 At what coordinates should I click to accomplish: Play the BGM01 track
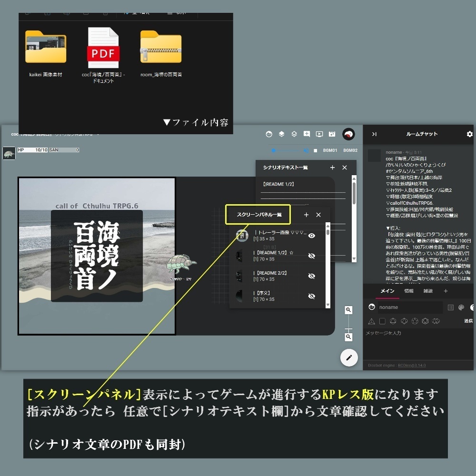[330, 150]
